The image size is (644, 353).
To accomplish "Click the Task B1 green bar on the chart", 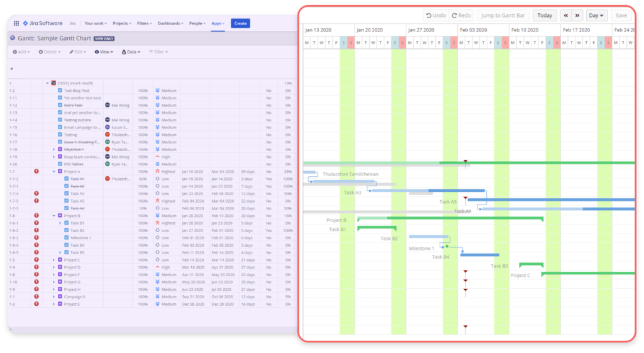I will 377,228.
